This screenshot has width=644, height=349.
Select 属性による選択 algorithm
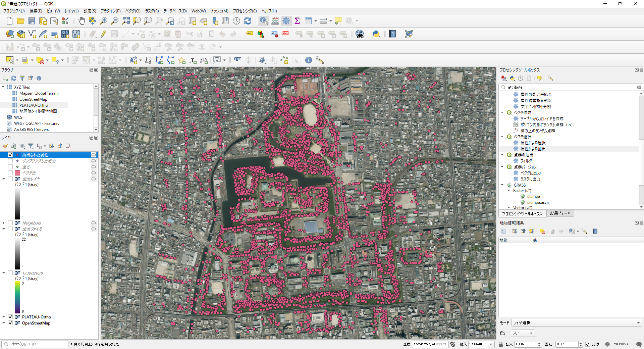533,143
